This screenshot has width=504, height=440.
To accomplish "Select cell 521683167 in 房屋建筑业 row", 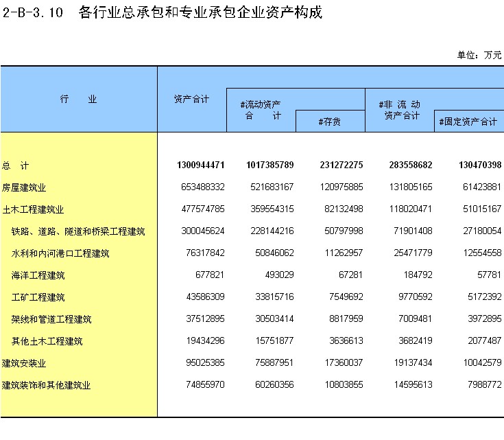I will click(272, 187).
